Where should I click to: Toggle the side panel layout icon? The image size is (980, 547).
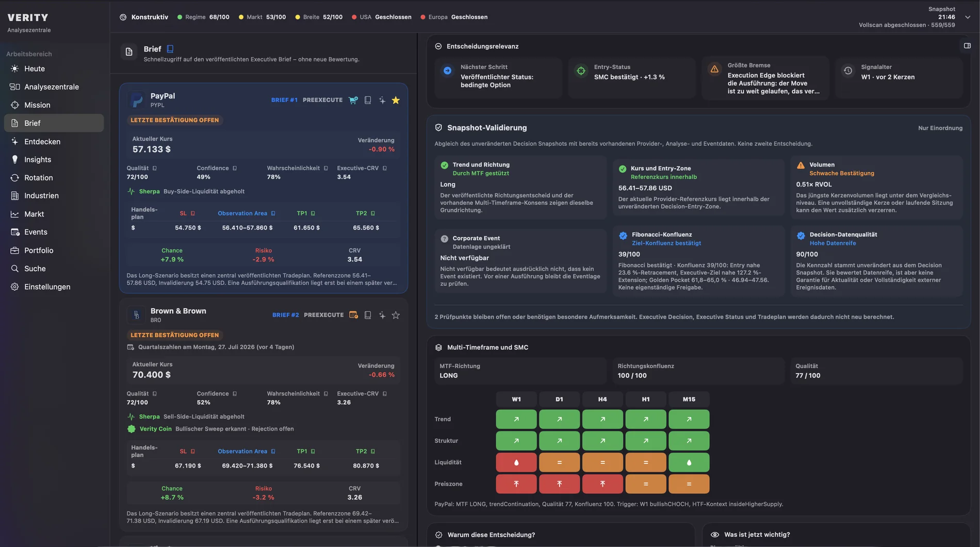point(967,46)
